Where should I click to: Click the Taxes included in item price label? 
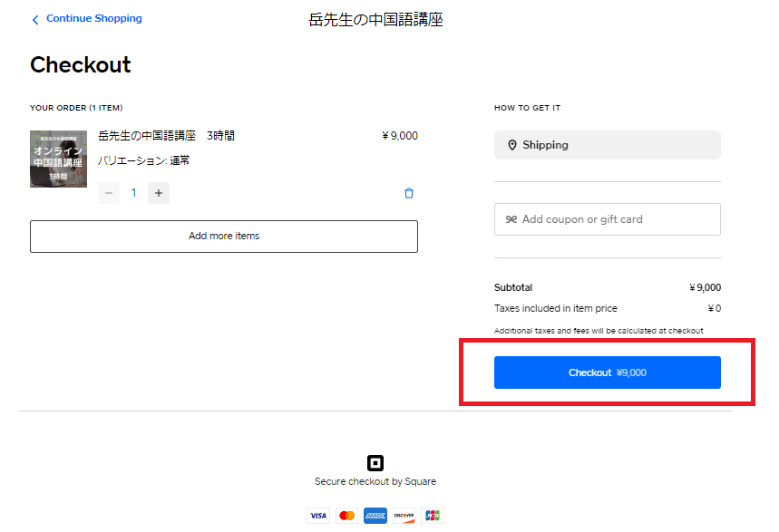click(x=555, y=308)
